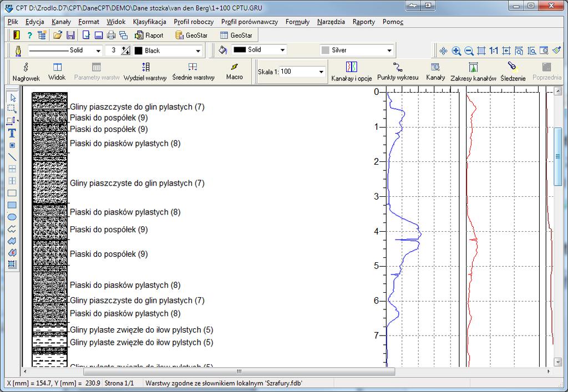Save with the floppy disk icon

coord(70,35)
